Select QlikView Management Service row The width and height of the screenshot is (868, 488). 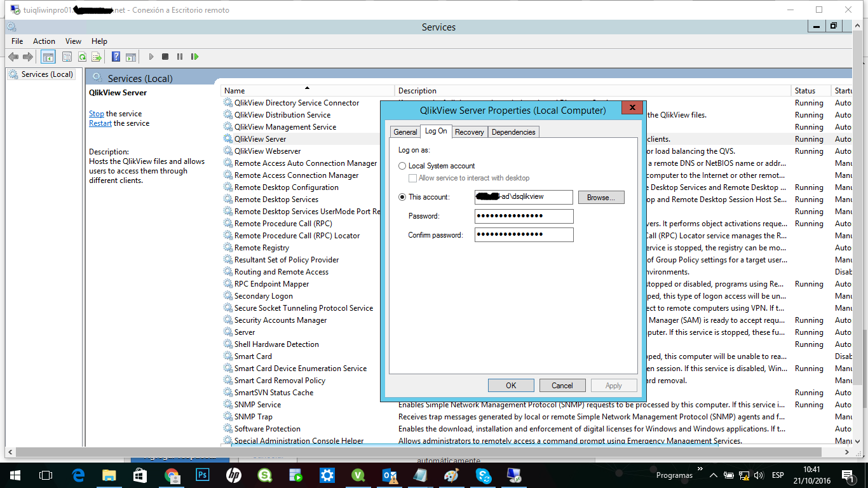pos(285,127)
